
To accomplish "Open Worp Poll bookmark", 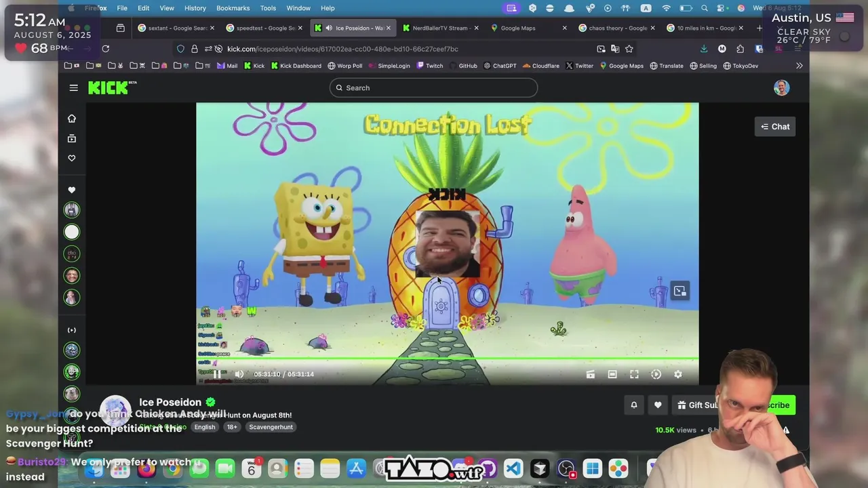I will [344, 66].
